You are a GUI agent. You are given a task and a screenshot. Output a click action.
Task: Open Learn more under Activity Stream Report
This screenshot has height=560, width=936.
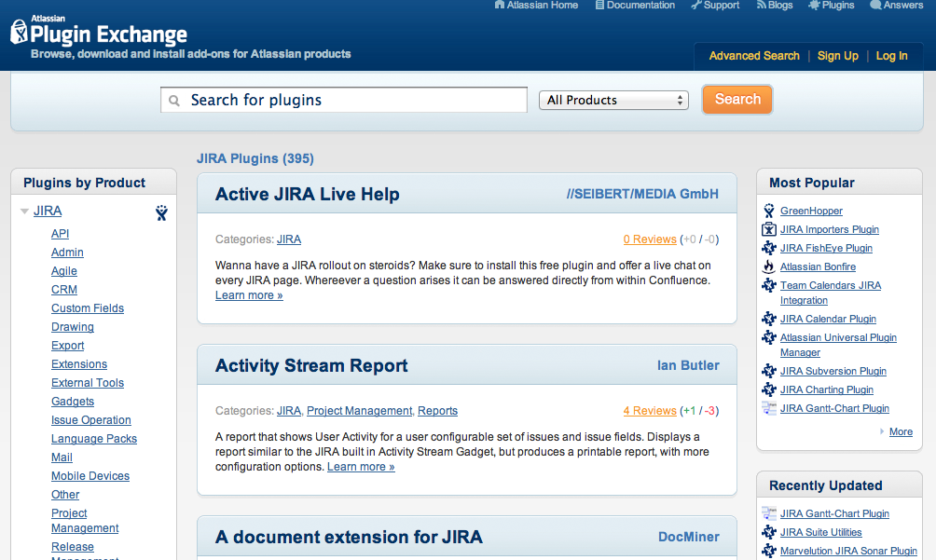point(361,467)
